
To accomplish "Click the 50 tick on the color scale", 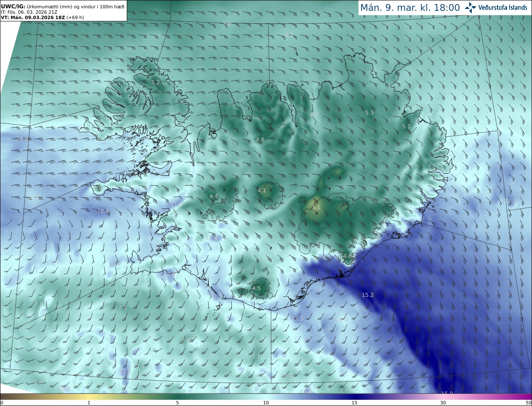I will 528,403.
